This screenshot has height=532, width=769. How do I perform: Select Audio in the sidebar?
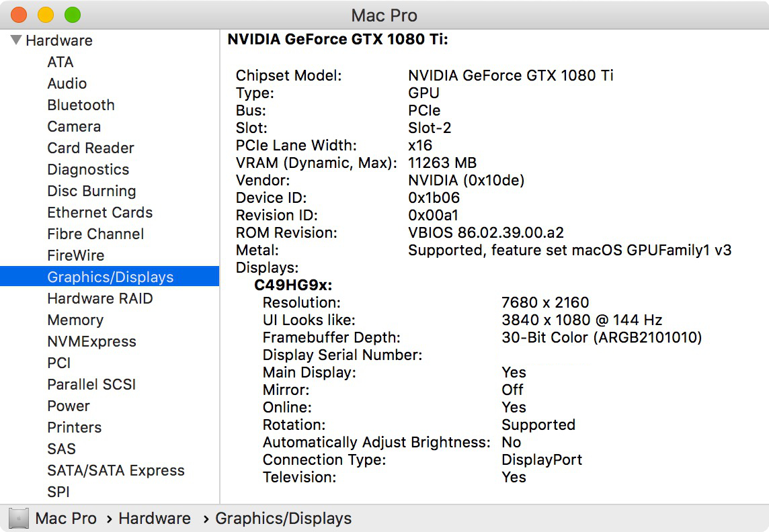67,84
